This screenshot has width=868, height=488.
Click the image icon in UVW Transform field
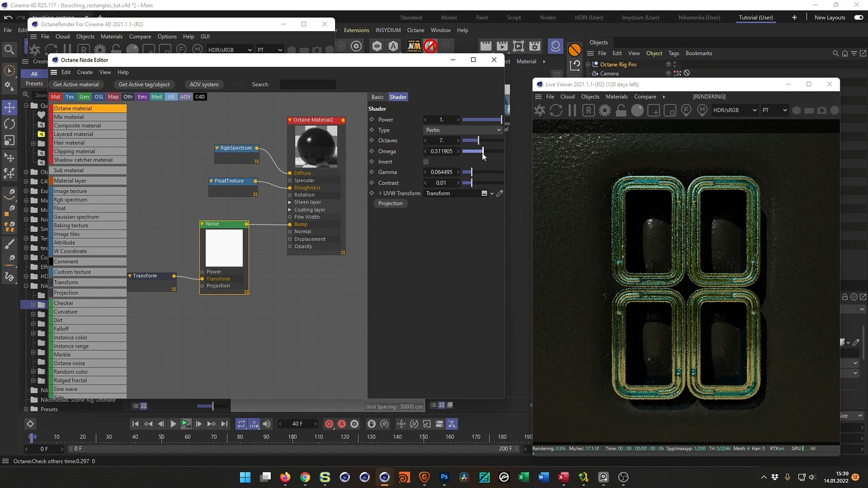484,193
